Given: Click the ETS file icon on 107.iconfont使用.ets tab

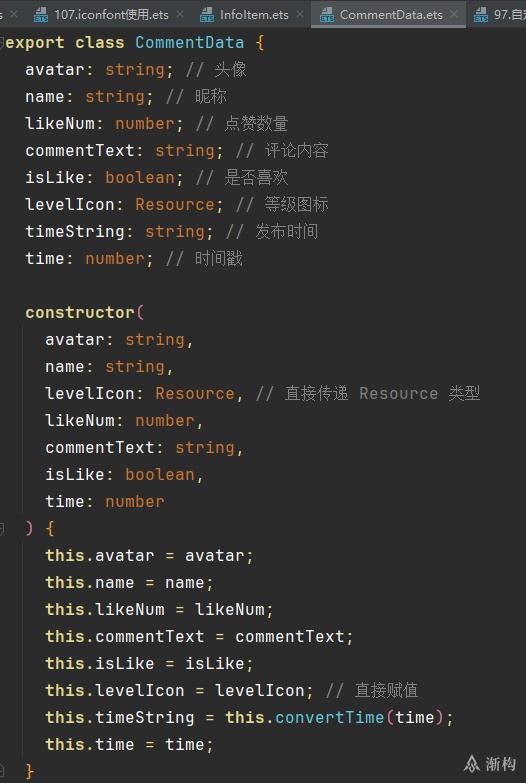Looking at the screenshot, I should tap(41, 15).
